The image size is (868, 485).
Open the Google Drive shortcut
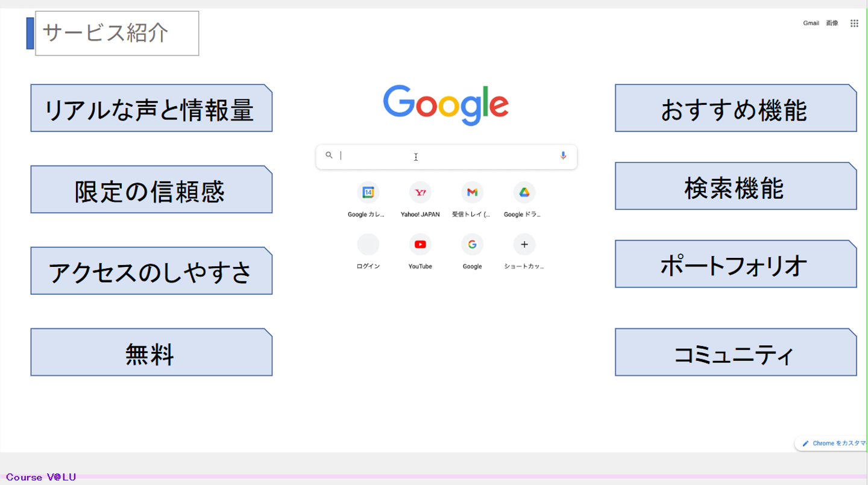tap(524, 192)
